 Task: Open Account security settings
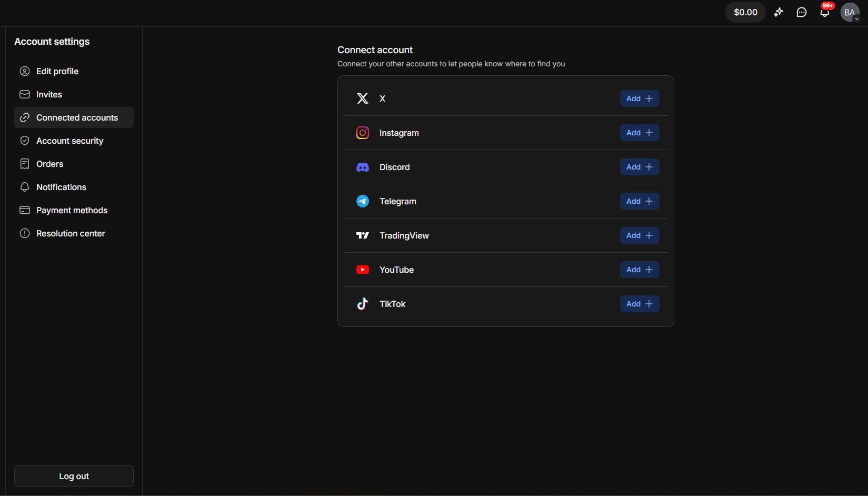(x=74, y=141)
